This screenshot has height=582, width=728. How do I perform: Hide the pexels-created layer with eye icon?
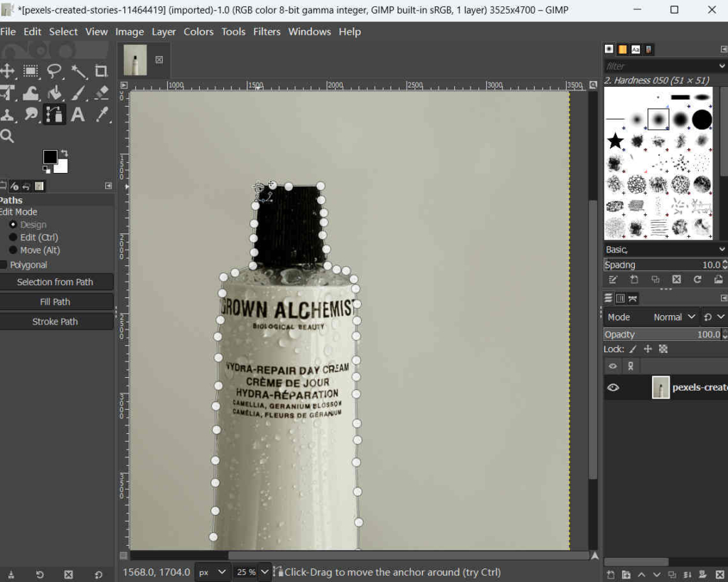[613, 387]
